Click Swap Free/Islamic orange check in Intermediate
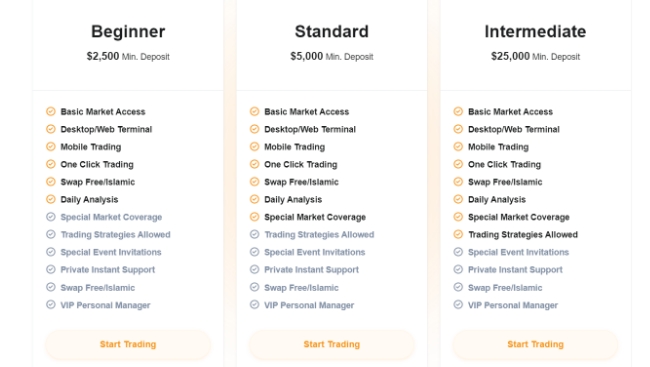This screenshot has width=650, height=367. pos(458,182)
